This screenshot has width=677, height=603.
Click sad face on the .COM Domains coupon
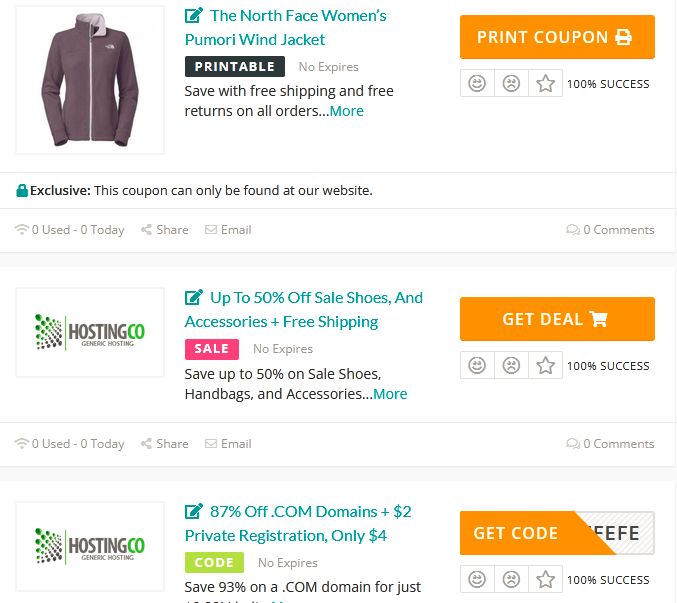(511, 580)
